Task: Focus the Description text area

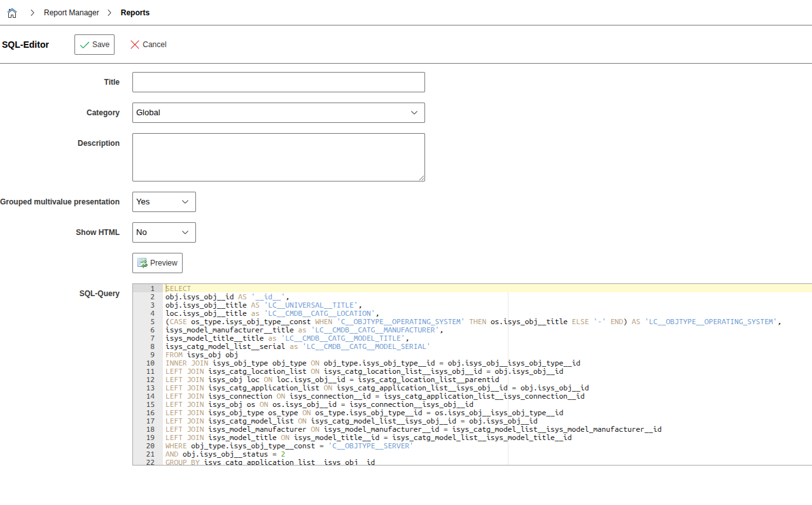Action: (279, 157)
